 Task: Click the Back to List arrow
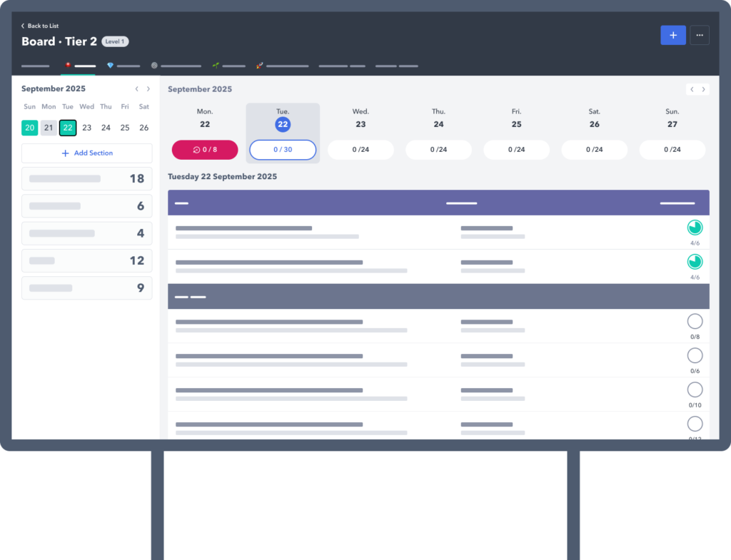coord(23,26)
